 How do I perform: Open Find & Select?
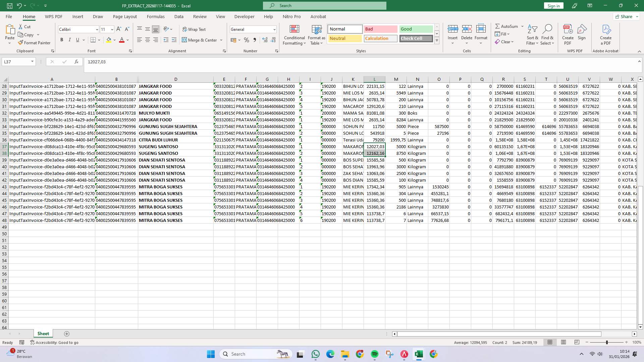547,35
